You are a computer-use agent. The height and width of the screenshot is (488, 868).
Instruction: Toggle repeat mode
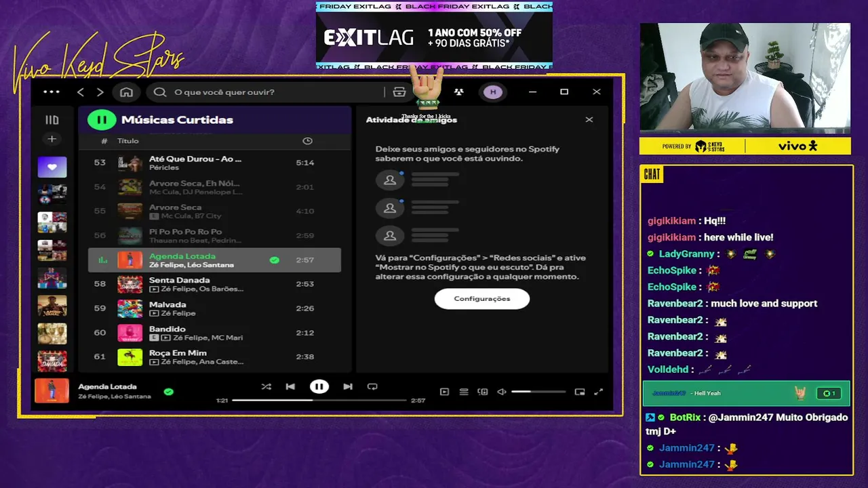pos(372,386)
